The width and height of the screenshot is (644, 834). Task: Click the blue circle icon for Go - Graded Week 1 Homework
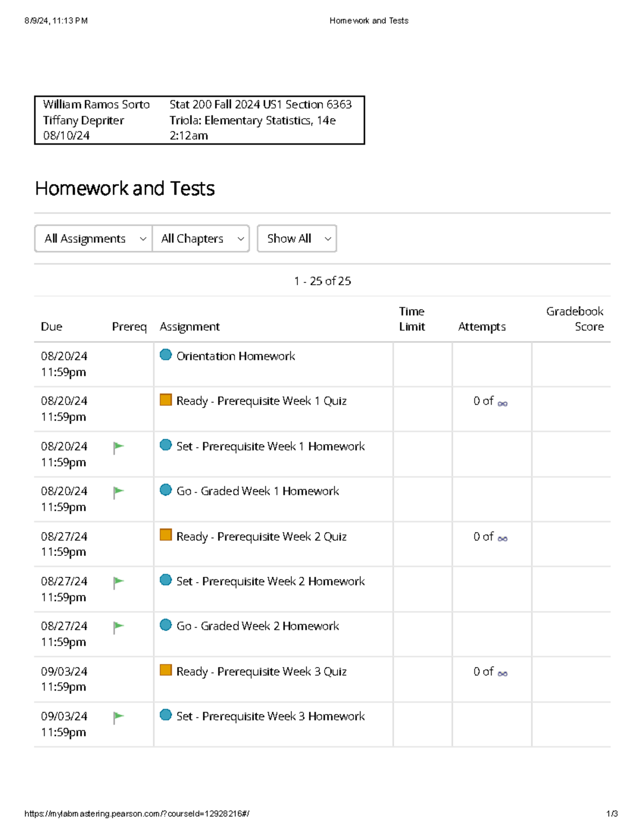click(165, 490)
